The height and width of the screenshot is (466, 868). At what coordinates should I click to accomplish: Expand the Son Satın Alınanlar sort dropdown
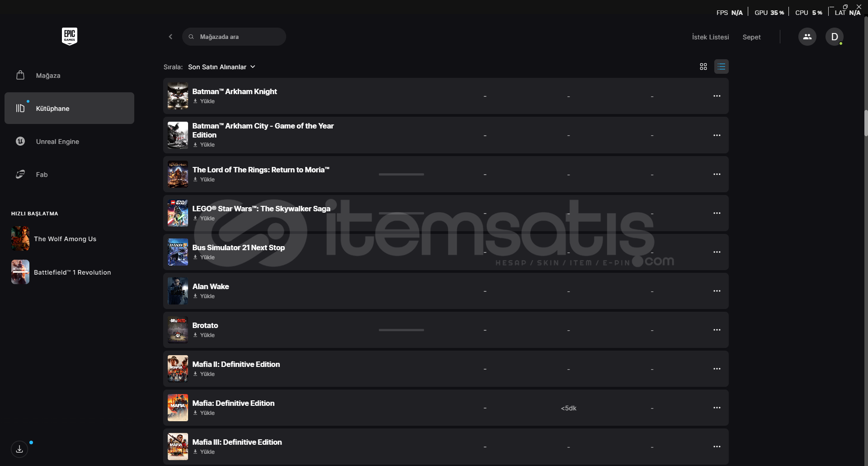tap(222, 67)
